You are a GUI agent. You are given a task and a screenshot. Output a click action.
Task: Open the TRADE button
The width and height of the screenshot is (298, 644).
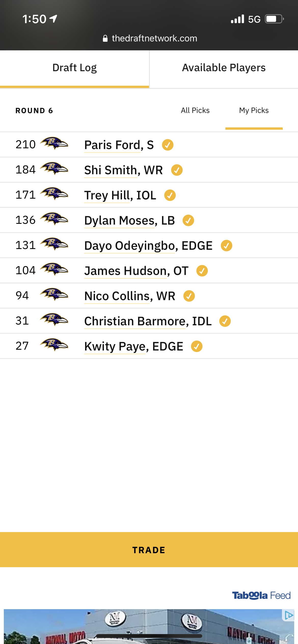tap(149, 550)
